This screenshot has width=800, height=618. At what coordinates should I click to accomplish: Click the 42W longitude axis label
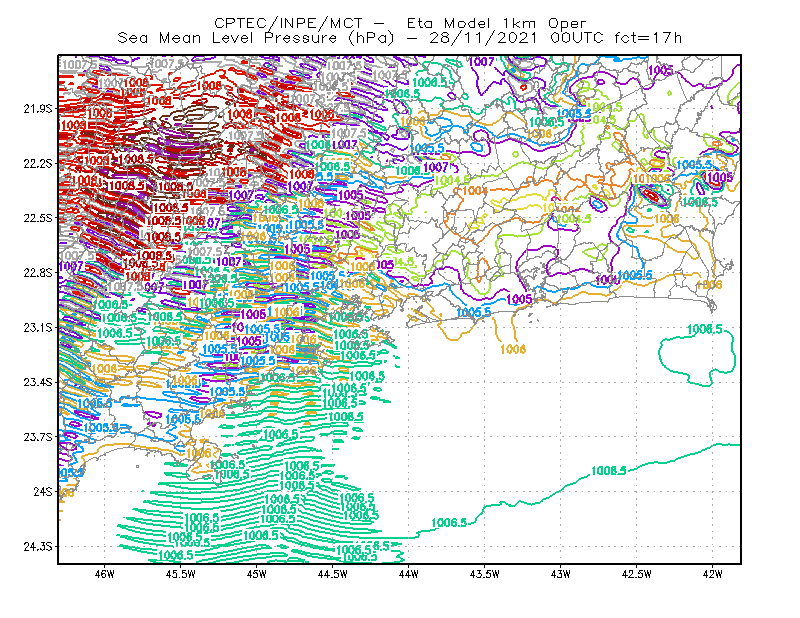(712, 574)
